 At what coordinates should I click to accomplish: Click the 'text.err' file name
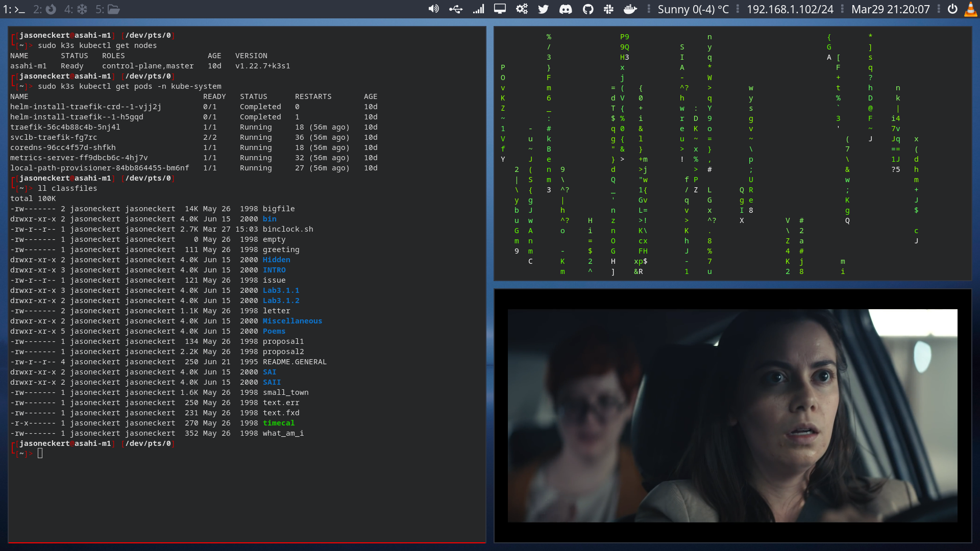tap(281, 403)
